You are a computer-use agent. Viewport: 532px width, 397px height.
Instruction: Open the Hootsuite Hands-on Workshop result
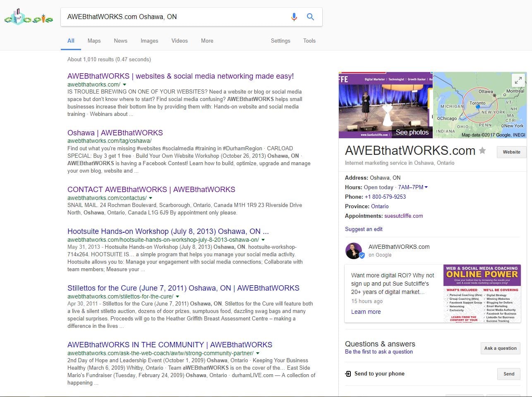[168, 231]
